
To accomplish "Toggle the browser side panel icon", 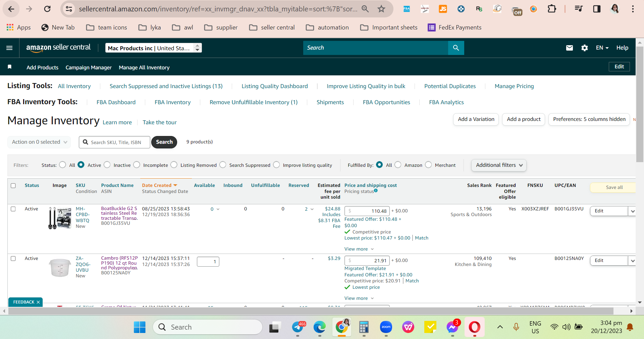I will pos(597,9).
